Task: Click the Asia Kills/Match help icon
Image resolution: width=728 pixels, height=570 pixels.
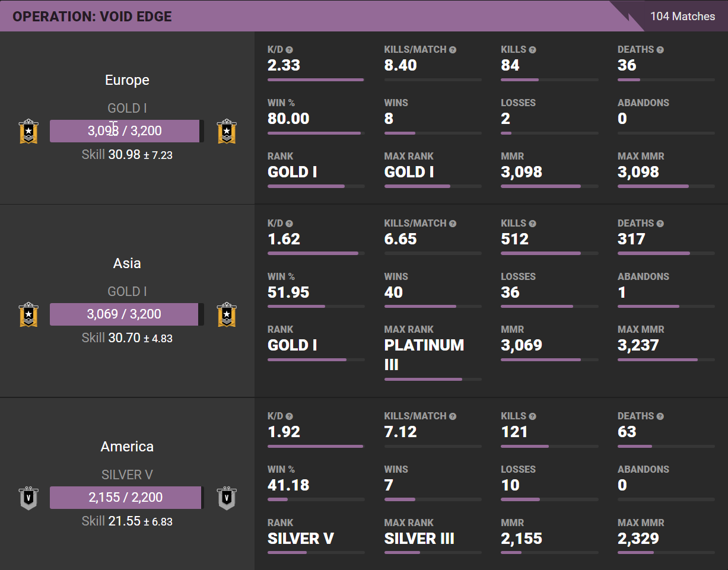Action: [453, 224]
